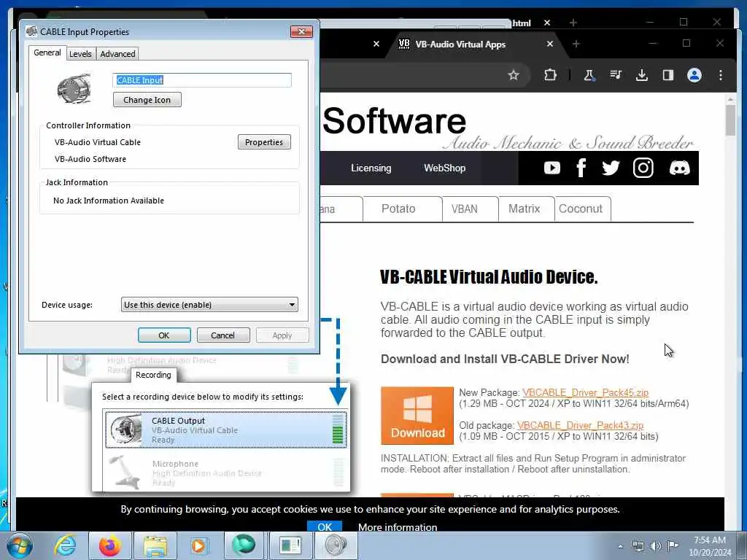
Task: Open Windows Media Player taskbar icon
Action: click(x=198, y=545)
